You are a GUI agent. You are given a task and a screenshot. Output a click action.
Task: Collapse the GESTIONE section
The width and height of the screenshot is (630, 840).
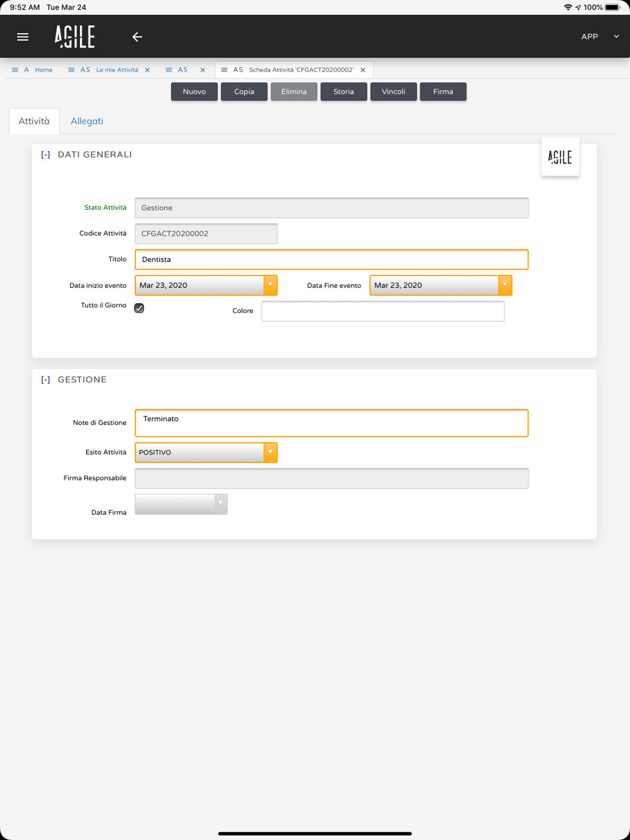tap(46, 380)
